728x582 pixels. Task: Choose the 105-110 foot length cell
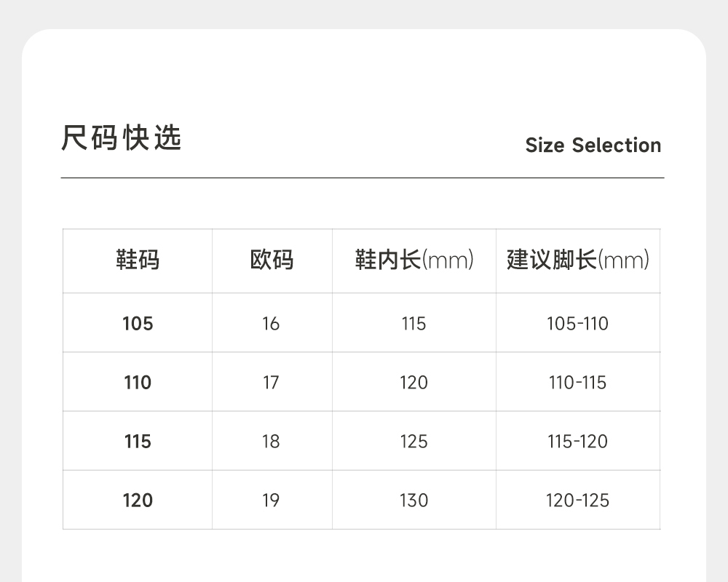pos(577,323)
